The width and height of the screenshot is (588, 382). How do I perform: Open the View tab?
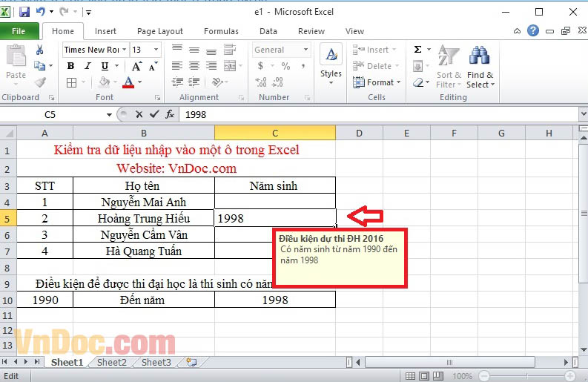(354, 31)
